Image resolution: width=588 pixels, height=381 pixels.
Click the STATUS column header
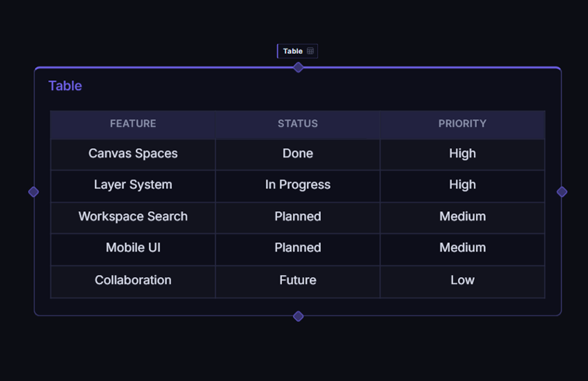(x=298, y=124)
